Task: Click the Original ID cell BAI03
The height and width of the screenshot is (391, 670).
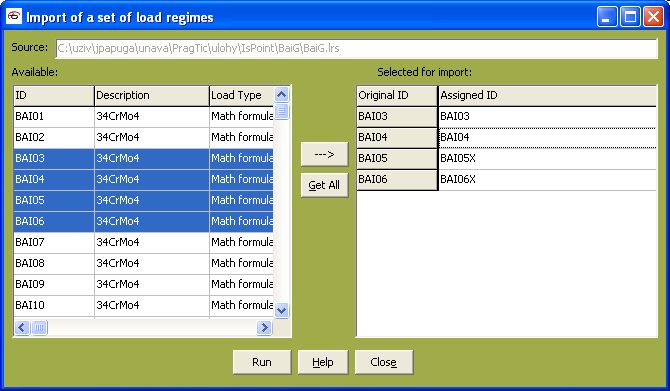Action: pos(397,116)
